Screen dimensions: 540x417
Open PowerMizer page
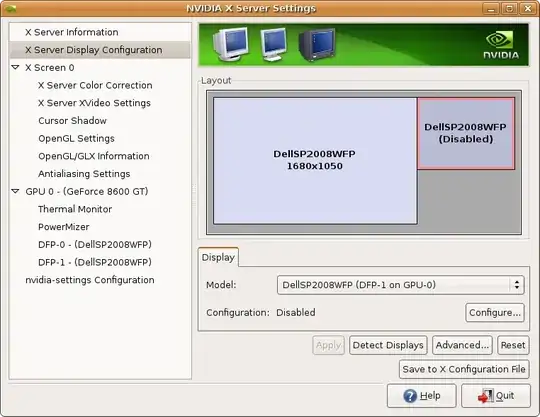[64, 227]
